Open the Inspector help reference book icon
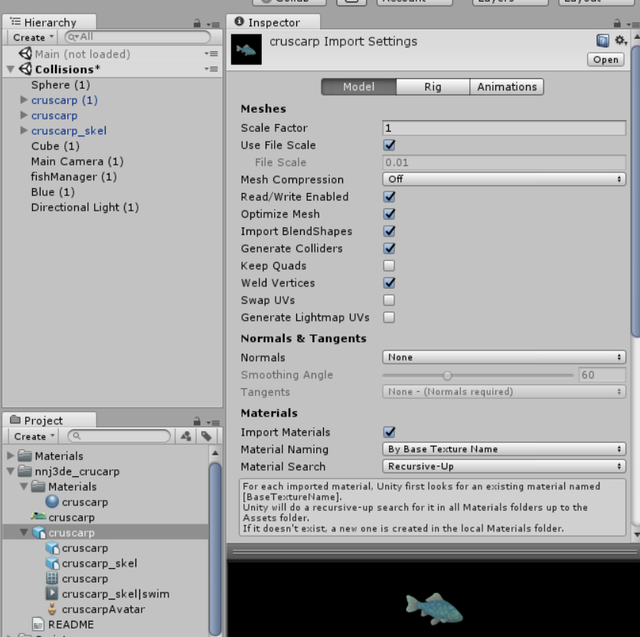Viewport: 640px width, 637px height. pyautogui.click(x=603, y=40)
